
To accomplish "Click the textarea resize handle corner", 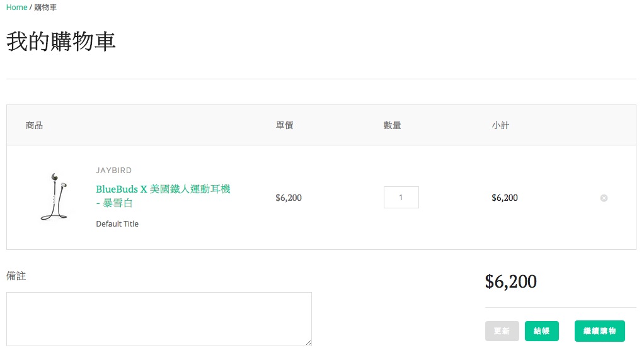I will [308, 342].
